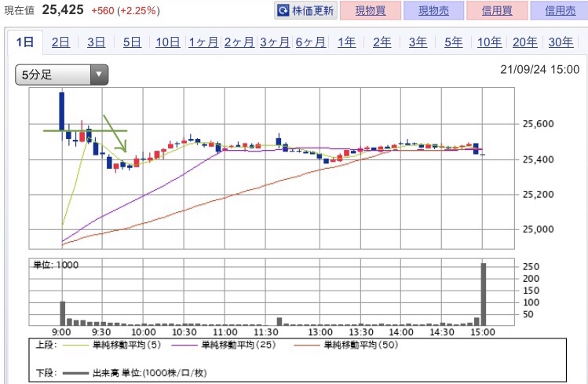Click the 単純移動平均(25) legend entry

click(x=224, y=345)
